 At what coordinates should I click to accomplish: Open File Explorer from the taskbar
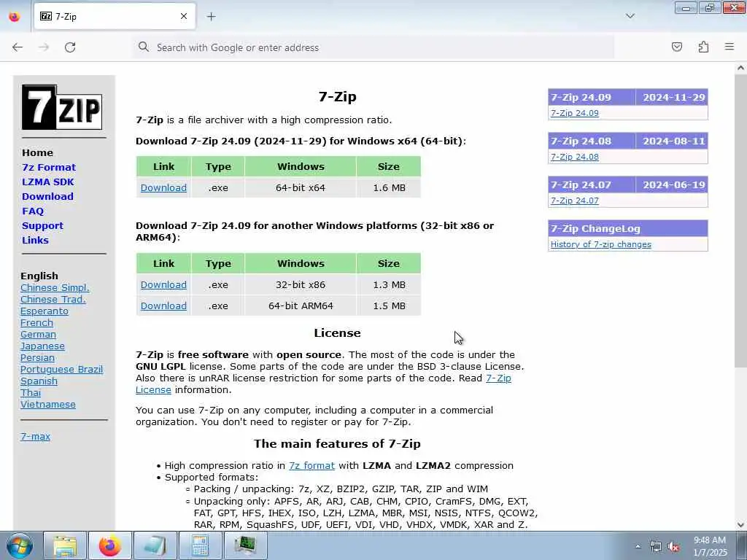[x=65, y=545]
